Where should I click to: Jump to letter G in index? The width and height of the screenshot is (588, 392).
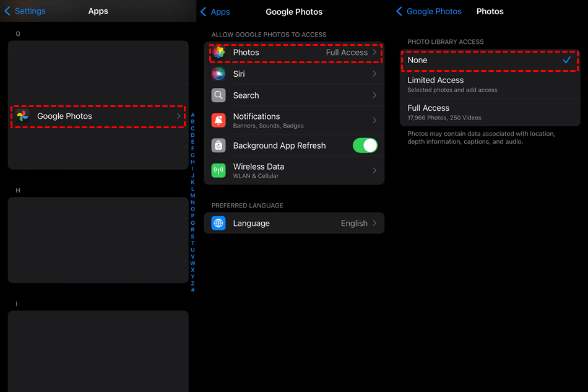pos(192,155)
